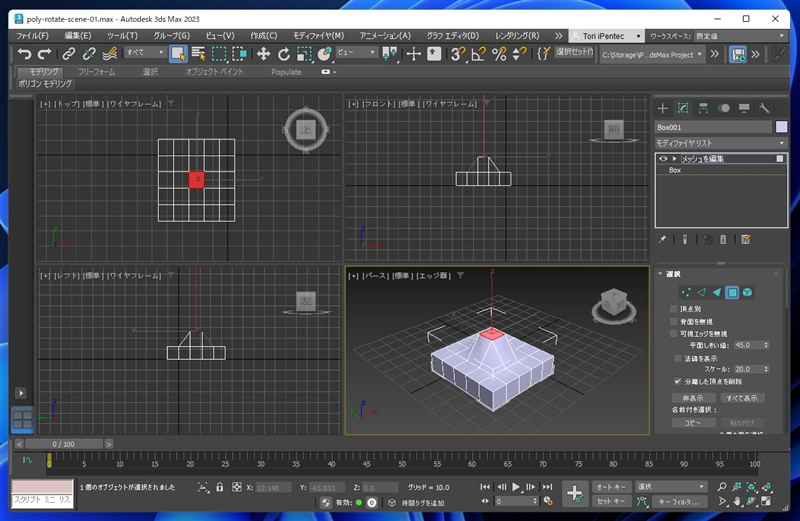Open the Utilities wrench panel tab
The height and width of the screenshot is (521, 800).
[764, 108]
